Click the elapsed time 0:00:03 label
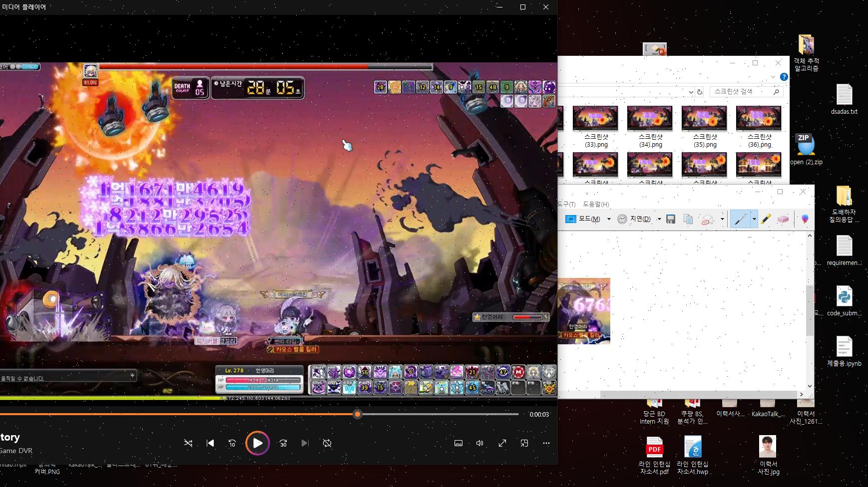 tap(539, 415)
